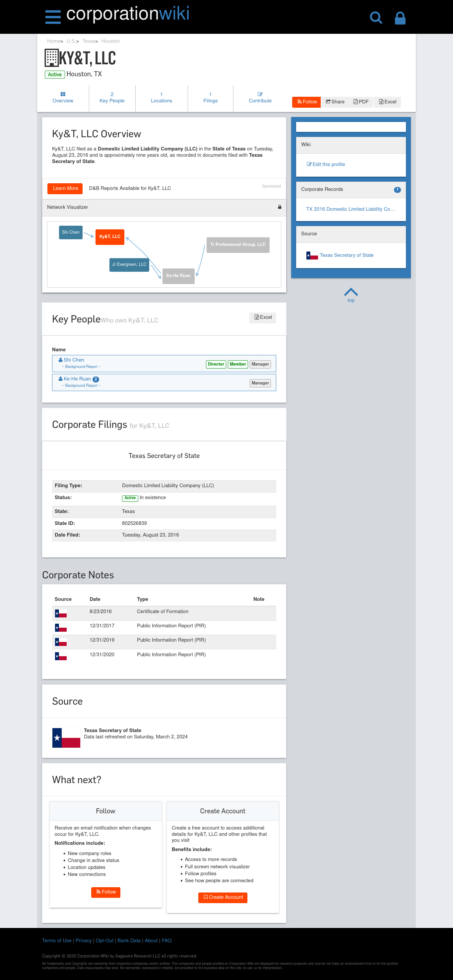This screenshot has width=453, height=980.
Task: Switch to the Locations tab
Action: [x=162, y=98]
